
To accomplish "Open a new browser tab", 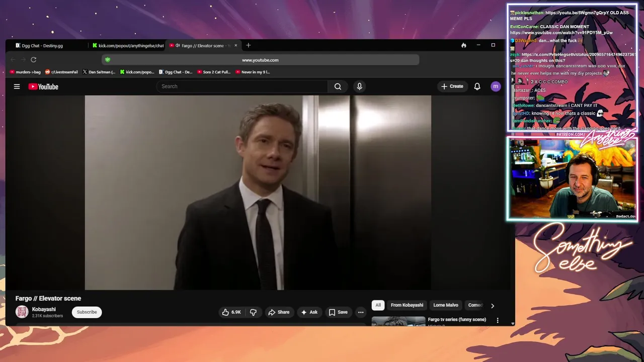I will tap(248, 45).
